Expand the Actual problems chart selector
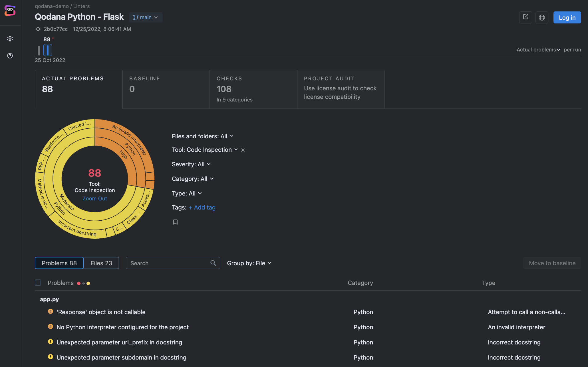Viewport: 588px width, 367px height. [x=538, y=50]
